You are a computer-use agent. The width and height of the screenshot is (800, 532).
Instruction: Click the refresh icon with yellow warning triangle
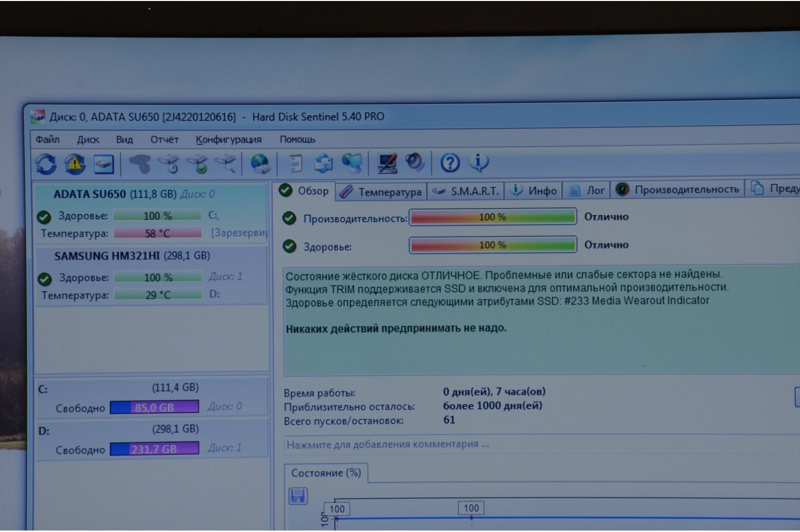point(75,164)
